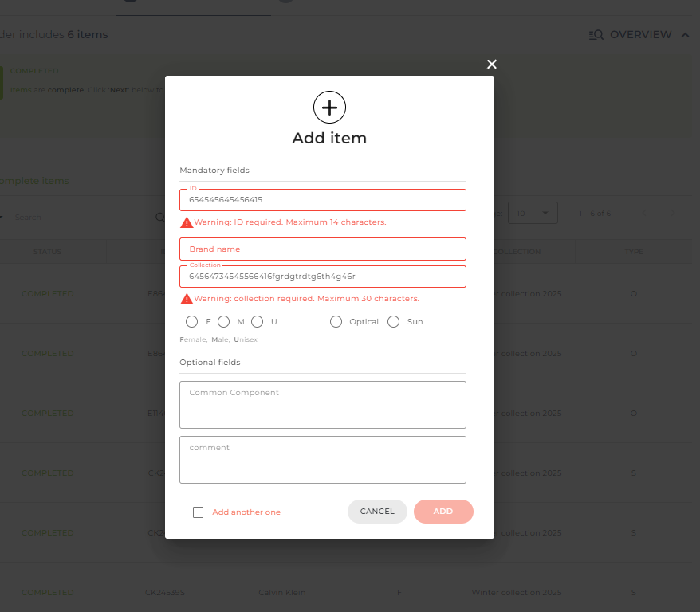Choose the Sun type radio button

point(393,322)
